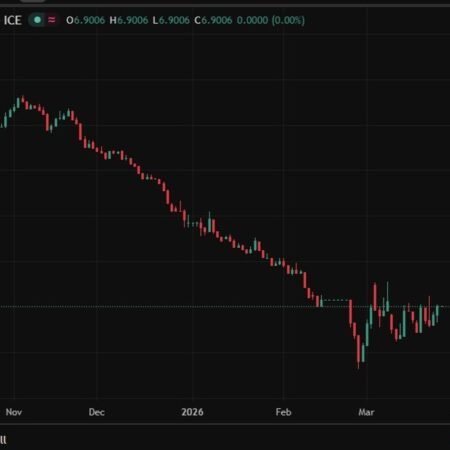Click the Feb label on time axis
Viewport: 450px width, 450px height.
pos(284,412)
